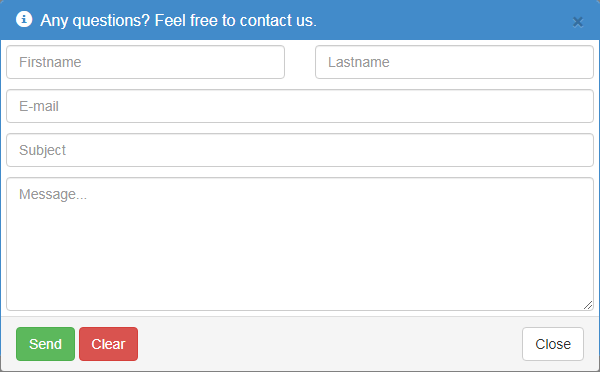600x372 pixels.
Task: Submit the form with the green Send button
Action: pos(46,344)
